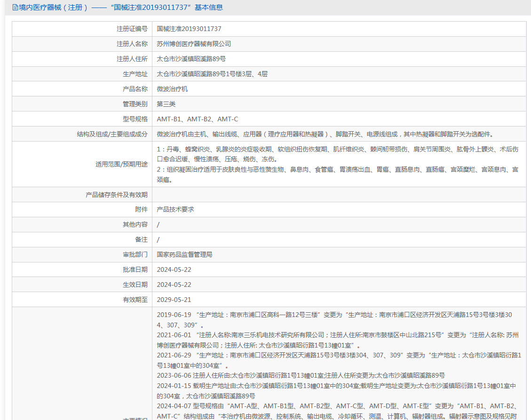This screenshot has height=420, width=531.
Task: Click the 管理类别 label
Action: 135,104
